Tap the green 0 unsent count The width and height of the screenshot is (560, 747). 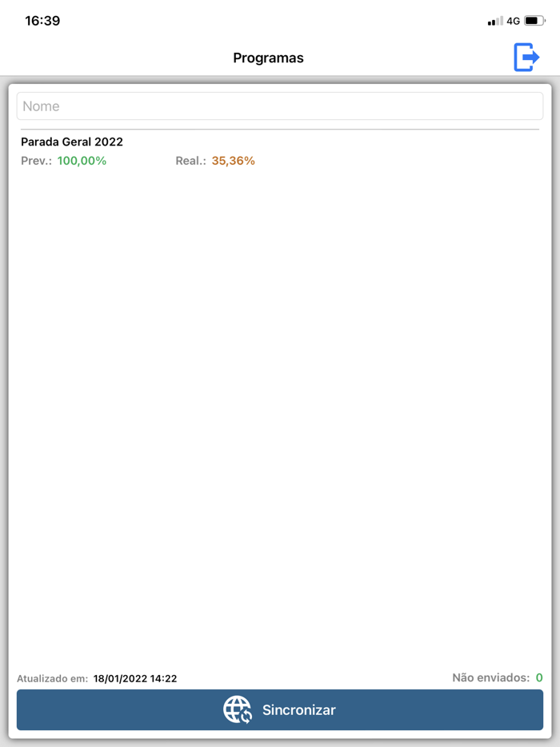539,677
